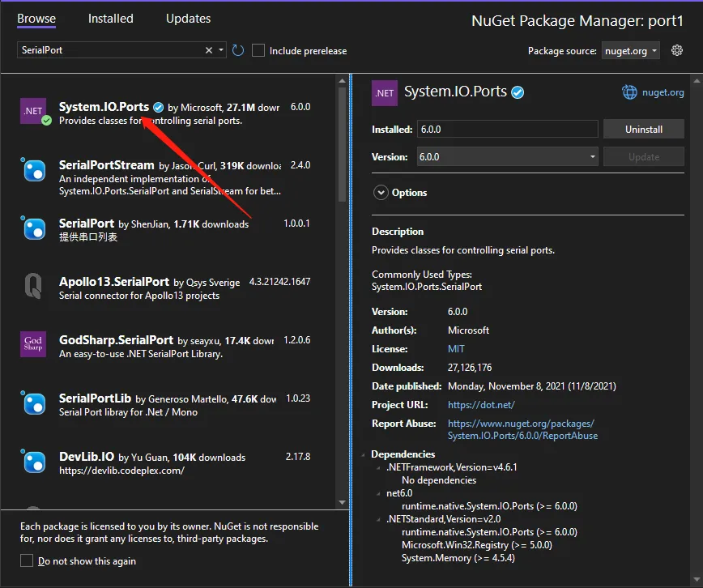Click the GodSharp.SerialPort package icon
The width and height of the screenshot is (703, 588).
point(33,344)
